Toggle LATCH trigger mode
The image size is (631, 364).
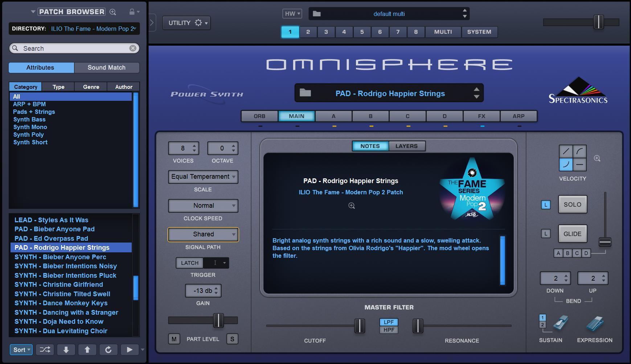click(x=189, y=263)
